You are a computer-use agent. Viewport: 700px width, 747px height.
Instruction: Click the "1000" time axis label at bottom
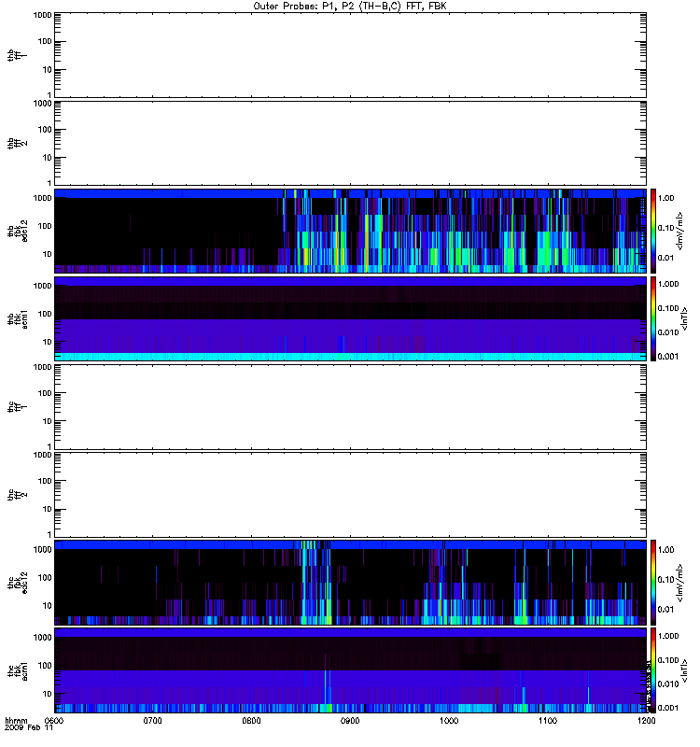pyautogui.click(x=449, y=721)
